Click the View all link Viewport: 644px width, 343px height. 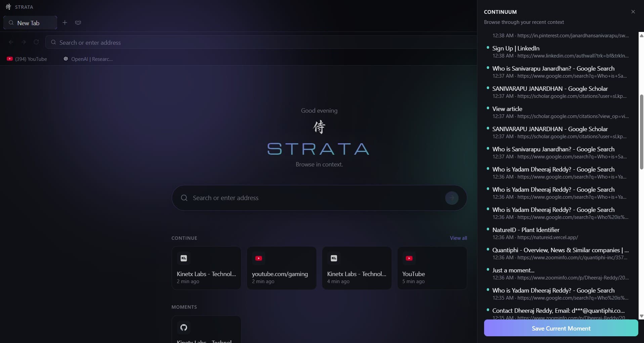(x=458, y=238)
